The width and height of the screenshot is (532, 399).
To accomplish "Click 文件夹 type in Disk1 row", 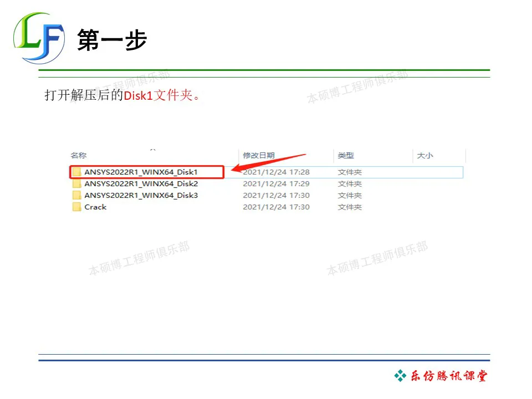I will [x=350, y=172].
